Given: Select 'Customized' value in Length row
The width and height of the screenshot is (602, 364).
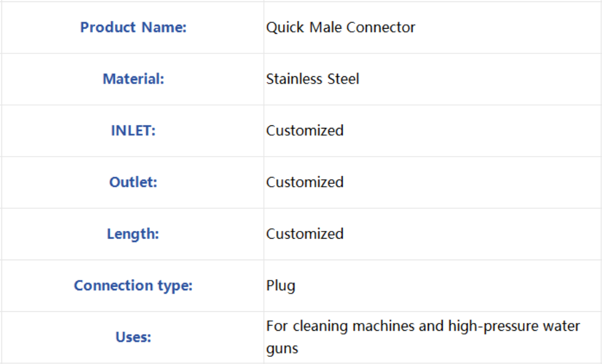Looking at the screenshot, I should click(x=305, y=234).
